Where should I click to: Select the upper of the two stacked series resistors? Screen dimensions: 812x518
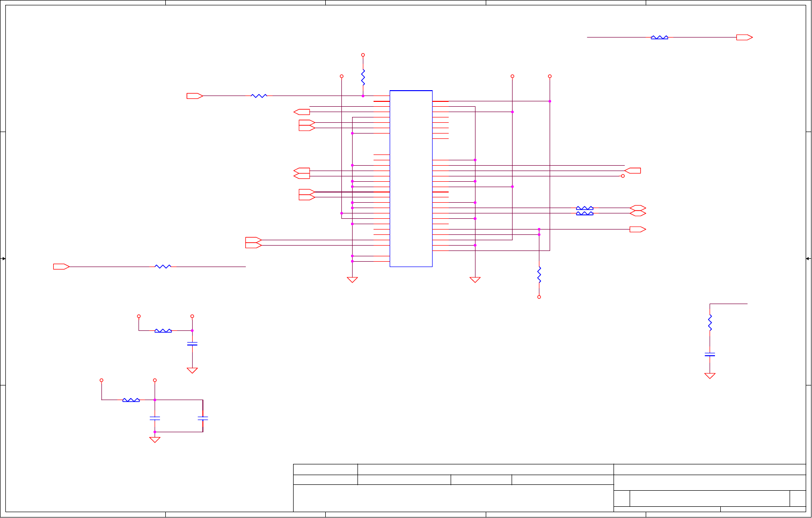[585, 208]
